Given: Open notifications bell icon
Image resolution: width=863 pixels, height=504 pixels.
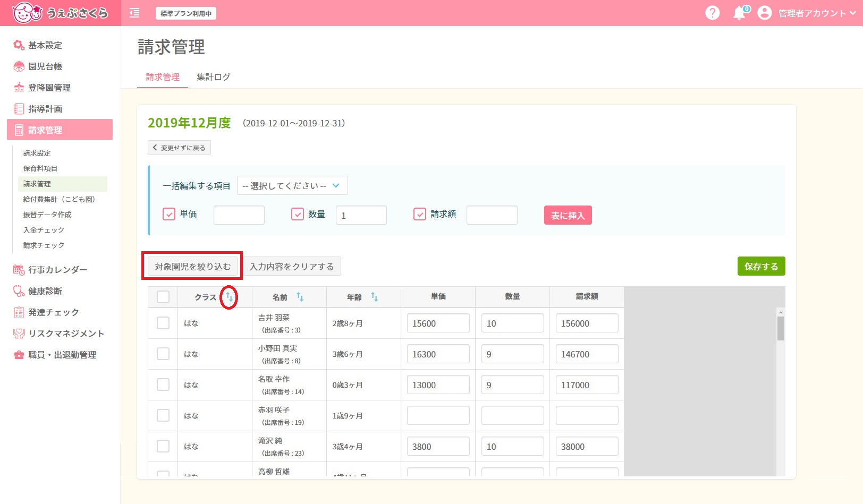Looking at the screenshot, I should (x=739, y=13).
